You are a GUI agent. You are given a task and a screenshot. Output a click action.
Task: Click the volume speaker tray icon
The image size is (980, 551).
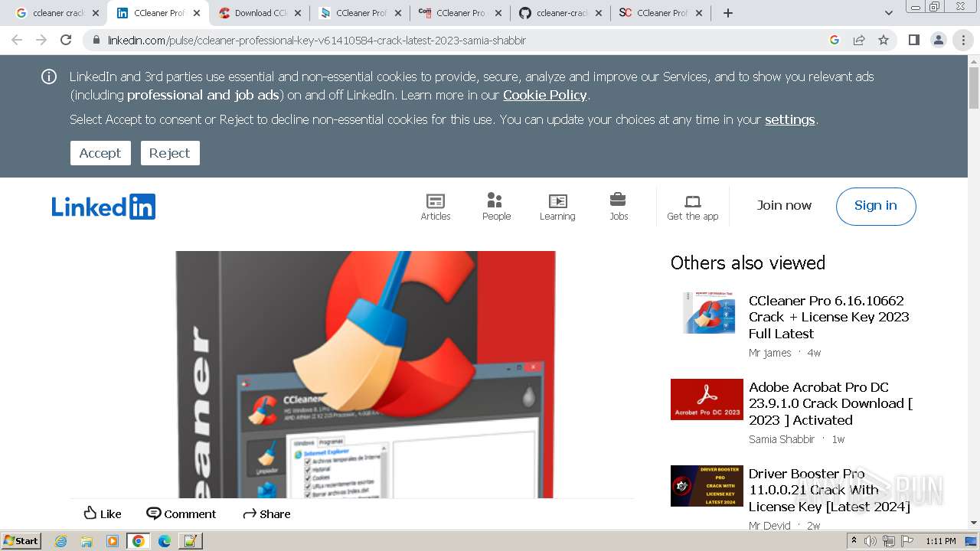pos(871,541)
